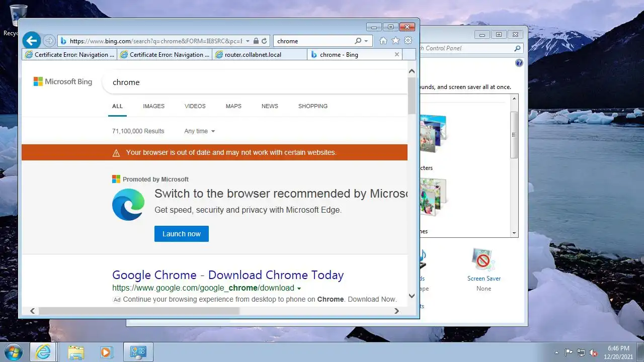Viewport: 644px width, 362px height.
Task: Open a new blank tab
Action: point(409,54)
